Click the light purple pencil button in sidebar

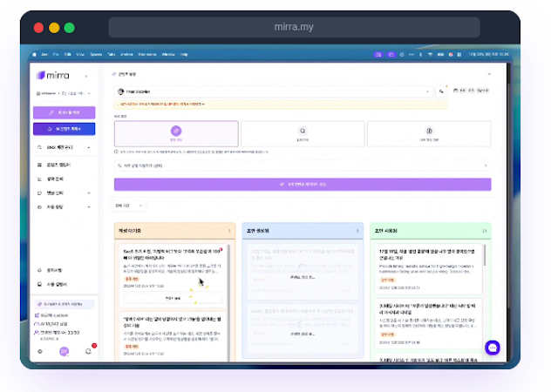pyautogui.click(x=64, y=112)
